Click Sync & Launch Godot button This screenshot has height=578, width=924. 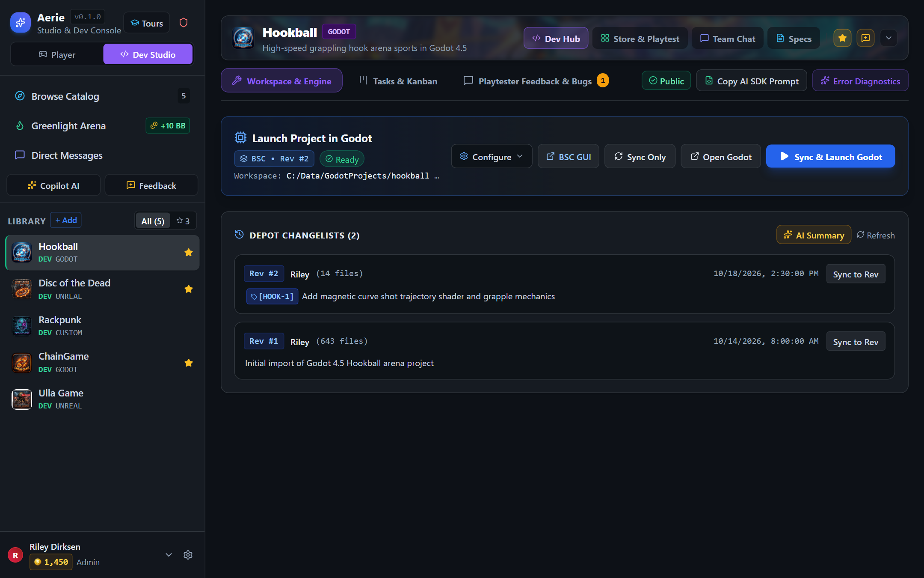(x=830, y=157)
